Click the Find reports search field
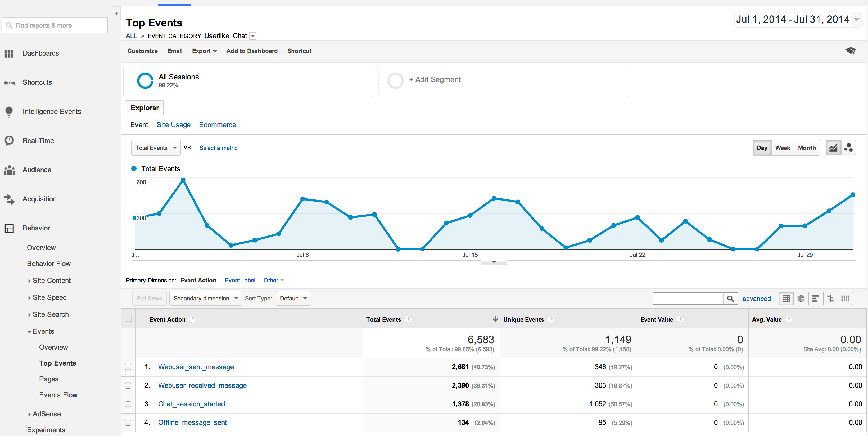Viewport: 868px width, 436px height. (x=55, y=25)
